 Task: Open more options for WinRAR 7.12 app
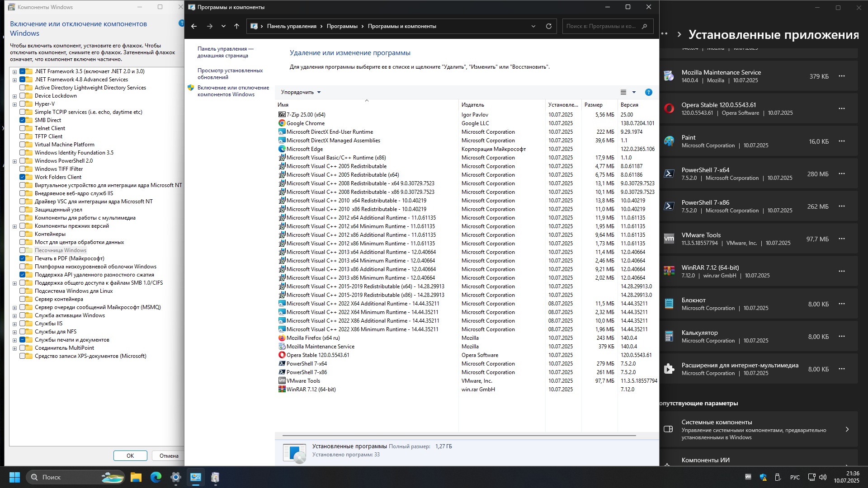842,271
